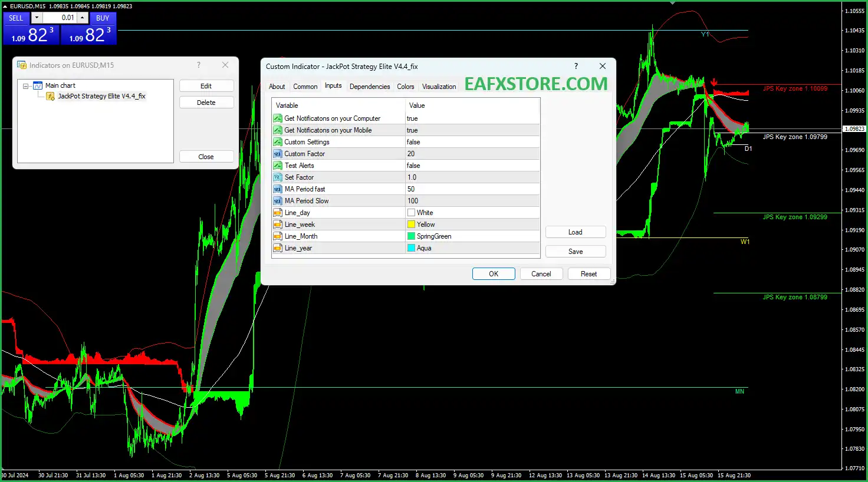Click the 123 icon next to Custom Factor
Screen dimensions: 868x482
(x=277, y=153)
